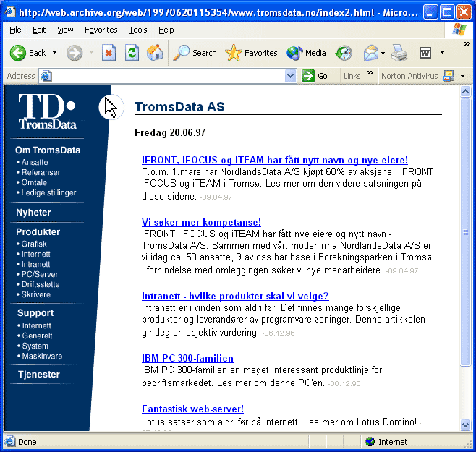Stop page loading with red X icon
This screenshot has height=452, width=476.
tap(109, 53)
